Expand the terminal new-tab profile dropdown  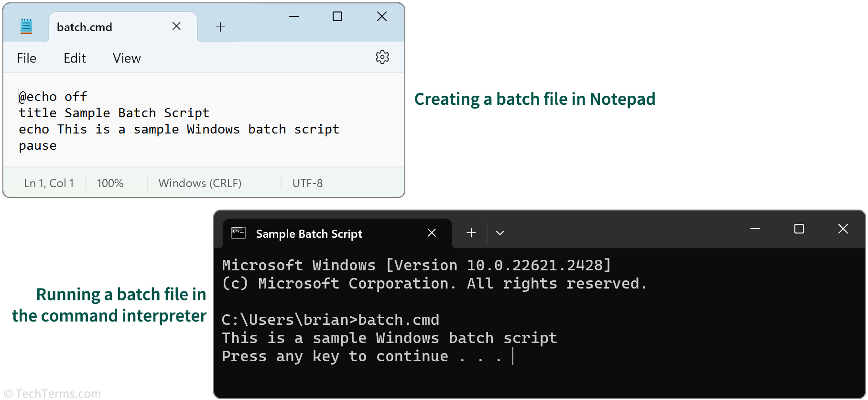tap(500, 233)
